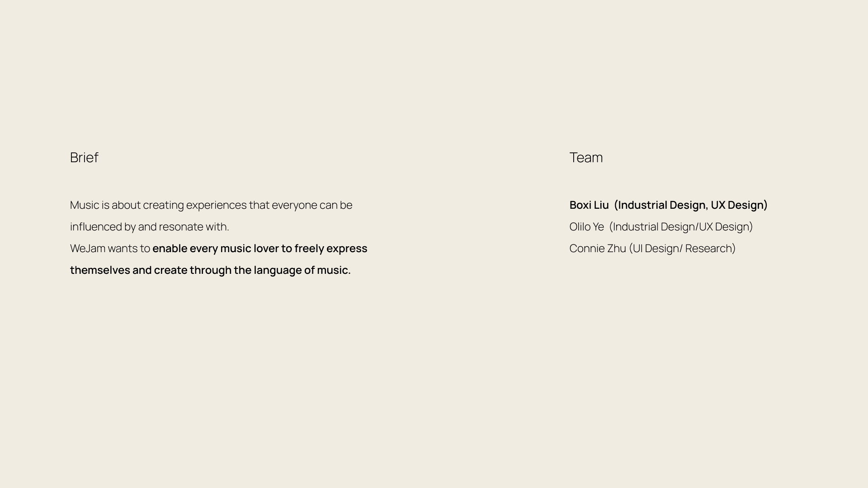Click the "(UI Design/ Research)" role text
Viewport: 868px width, 488px height.
click(x=682, y=249)
